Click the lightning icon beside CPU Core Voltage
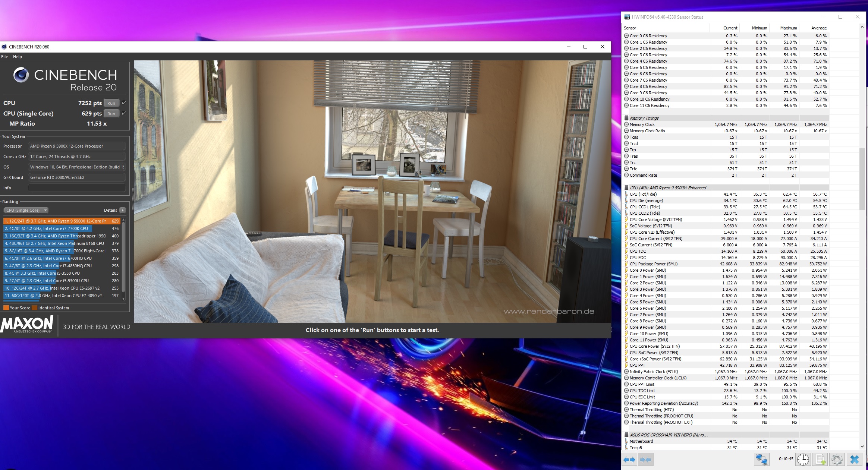868x470 pixels. 626,220
